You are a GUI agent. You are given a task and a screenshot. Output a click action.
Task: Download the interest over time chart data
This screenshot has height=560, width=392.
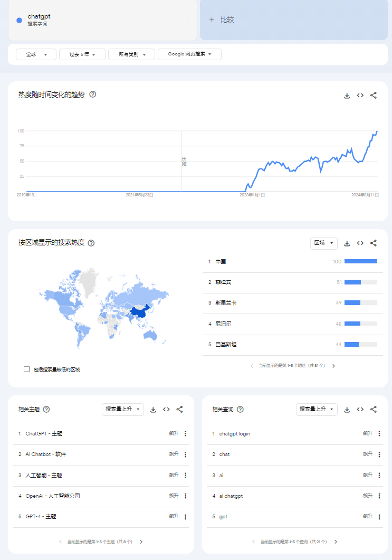coord(347,96)
